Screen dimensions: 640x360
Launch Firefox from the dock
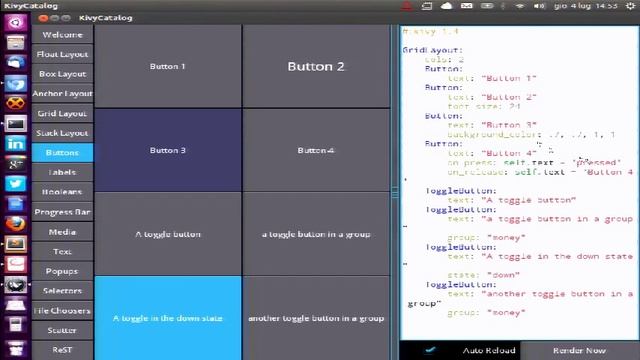pyautogui.click(x=16, y=224)
